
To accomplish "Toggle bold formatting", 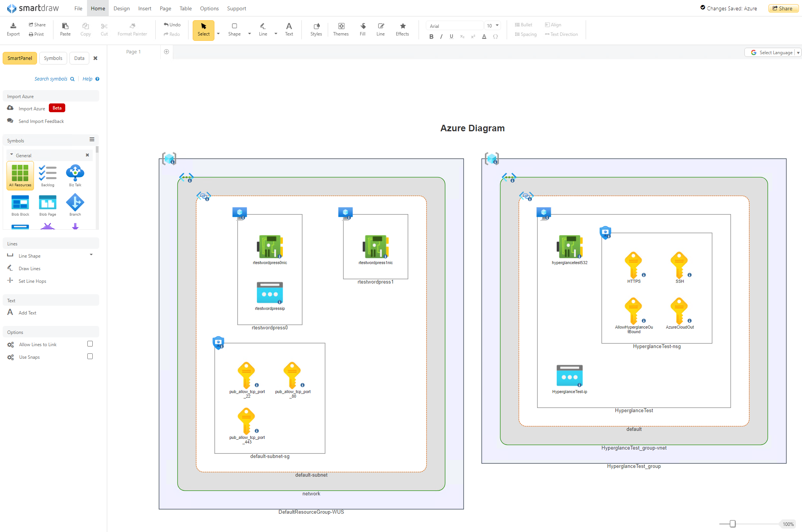I will pyautogui.click(x=432, y=37).
